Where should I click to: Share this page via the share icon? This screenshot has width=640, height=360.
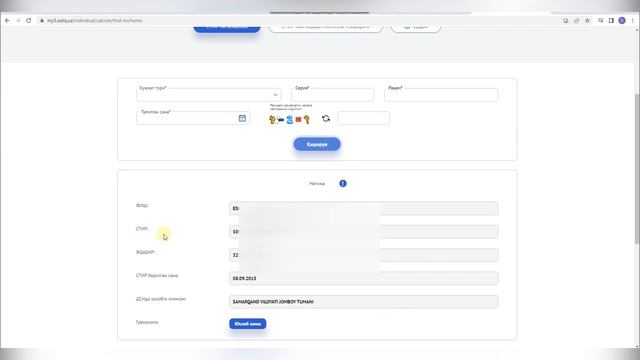tap(576, 20)
